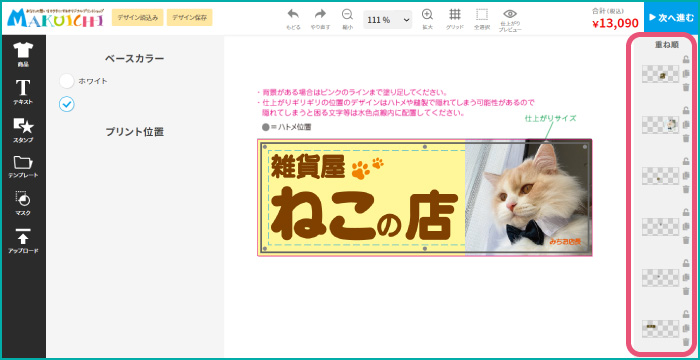700x360 pixels.
Task: Click the プリント位置 heading
Action: point(134,132)
